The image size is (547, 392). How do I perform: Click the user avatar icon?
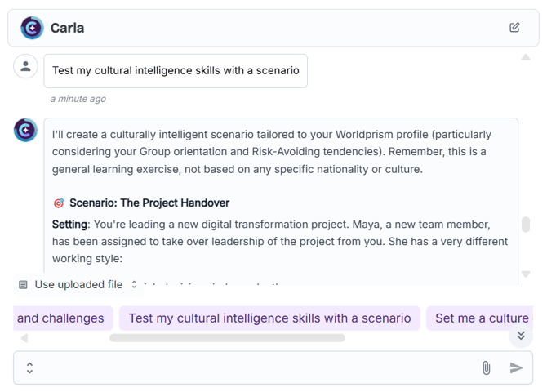click(x=26, y=67)
